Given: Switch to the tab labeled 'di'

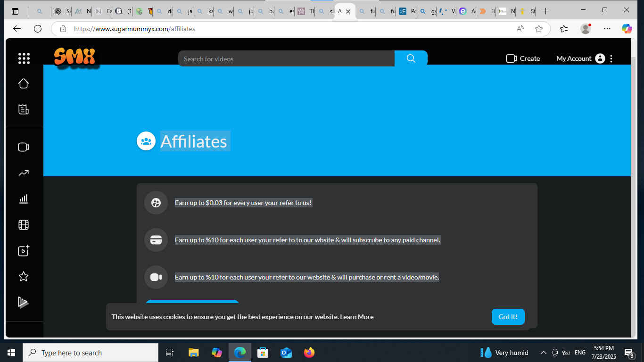Looking at the screenshot, I should [x=165, y=11].
